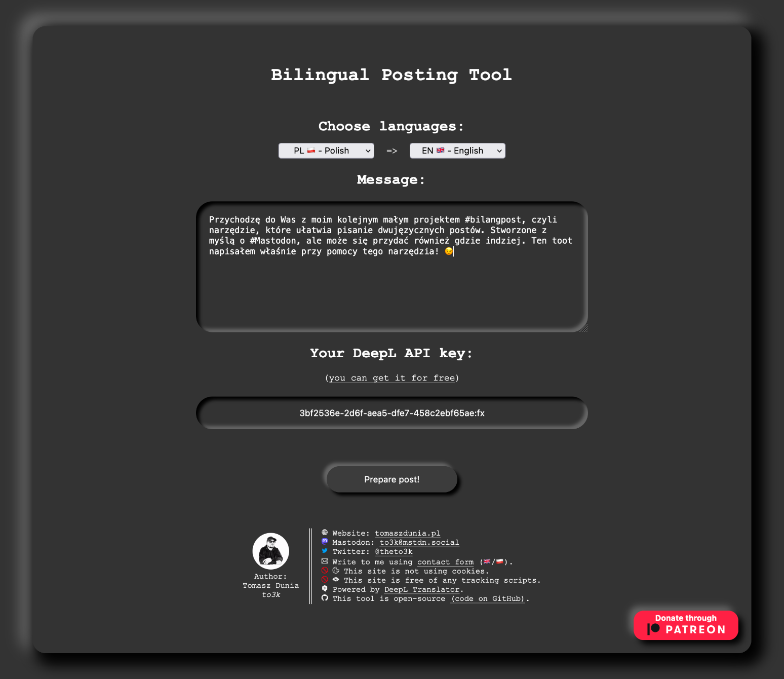Visit the tomaszdunia.pl website link
This screenshot has width=784, height=679.
click(x=407, y=533)
